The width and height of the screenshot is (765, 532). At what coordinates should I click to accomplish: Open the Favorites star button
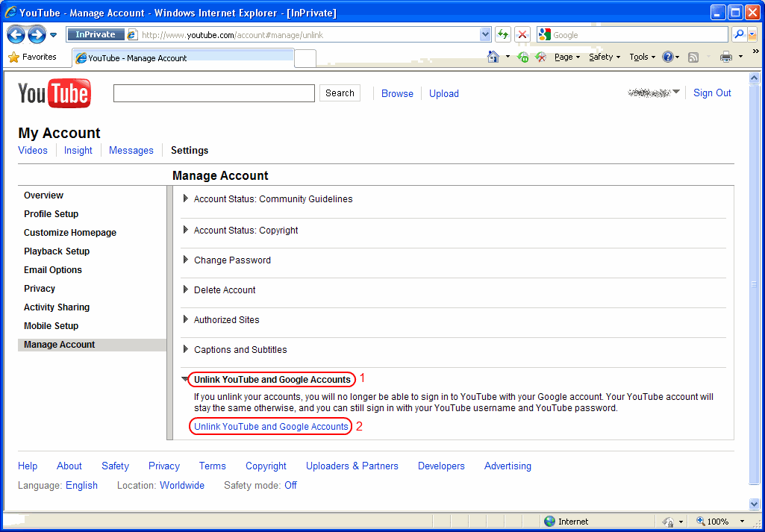(33, 57)
